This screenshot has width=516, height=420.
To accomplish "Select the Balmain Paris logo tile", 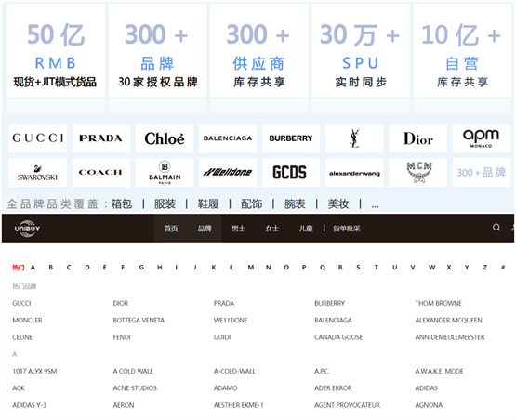I will click(x=165, y=172).
